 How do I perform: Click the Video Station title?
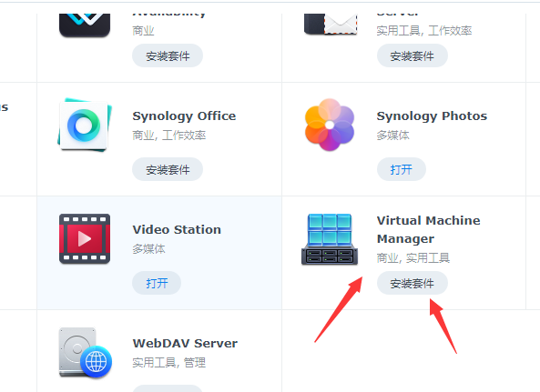pos(177,230)
